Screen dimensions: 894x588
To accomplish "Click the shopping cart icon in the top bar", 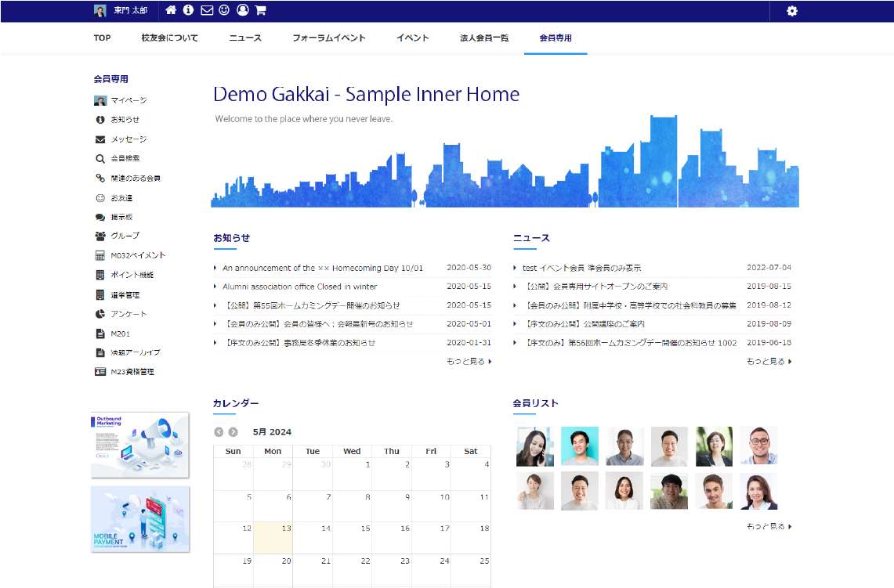I will click(260, 11).
